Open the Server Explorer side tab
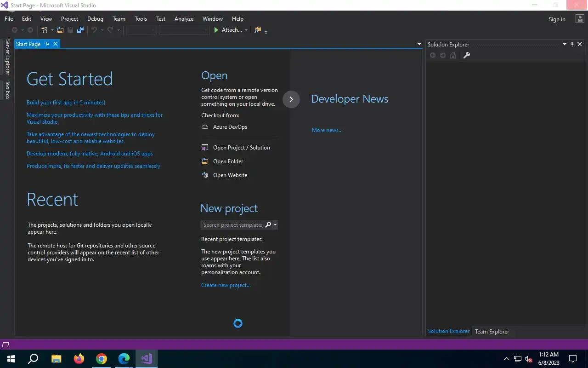 (x=7, y=57)
